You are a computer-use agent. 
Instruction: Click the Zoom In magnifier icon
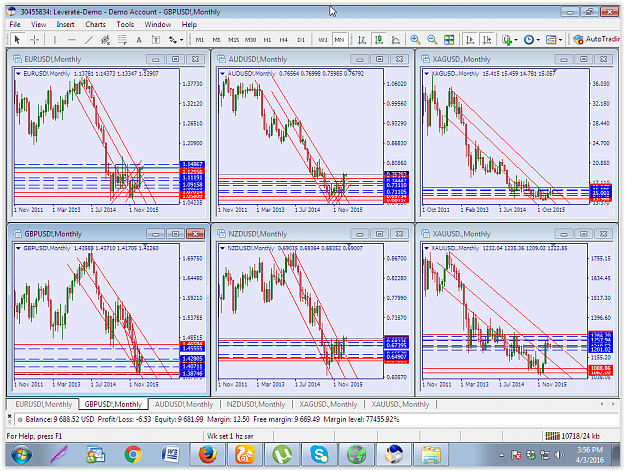point(415,39)
